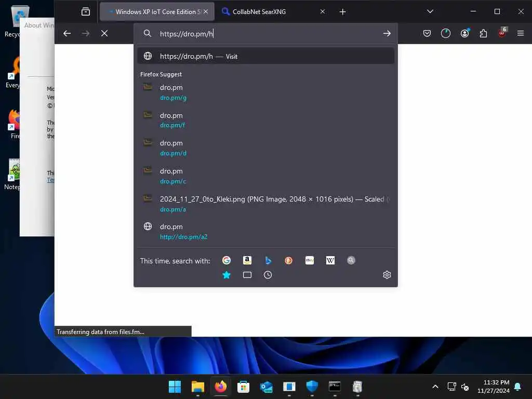
Task: Select the 2024_11_27_0to_Kleki.png suggestion
Action: 265,204
